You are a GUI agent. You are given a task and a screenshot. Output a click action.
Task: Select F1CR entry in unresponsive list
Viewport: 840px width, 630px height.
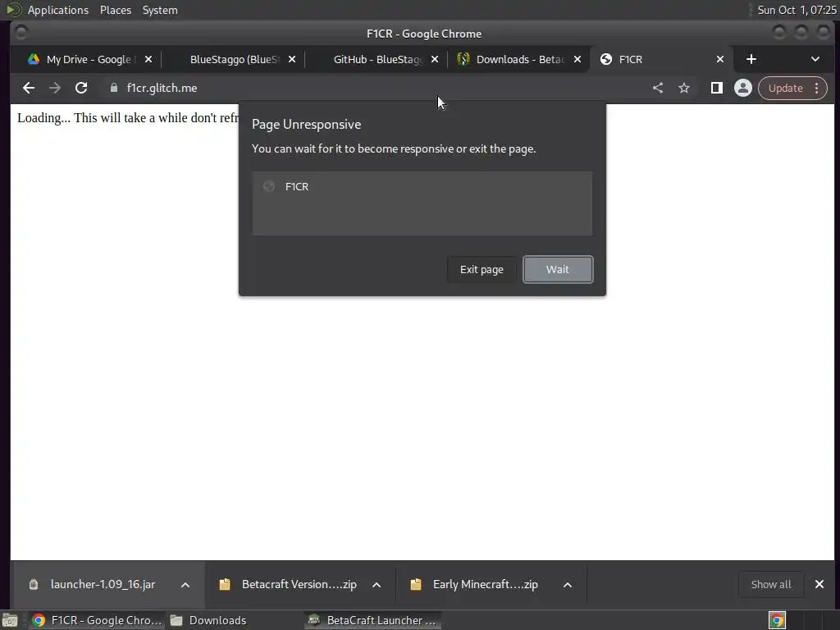(x=422, y=186)
